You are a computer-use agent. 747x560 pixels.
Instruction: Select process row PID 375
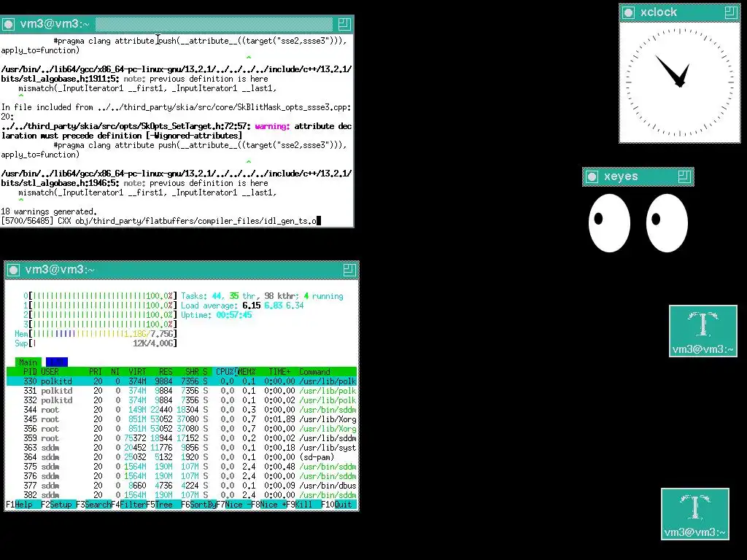click(x=182, y=467)
